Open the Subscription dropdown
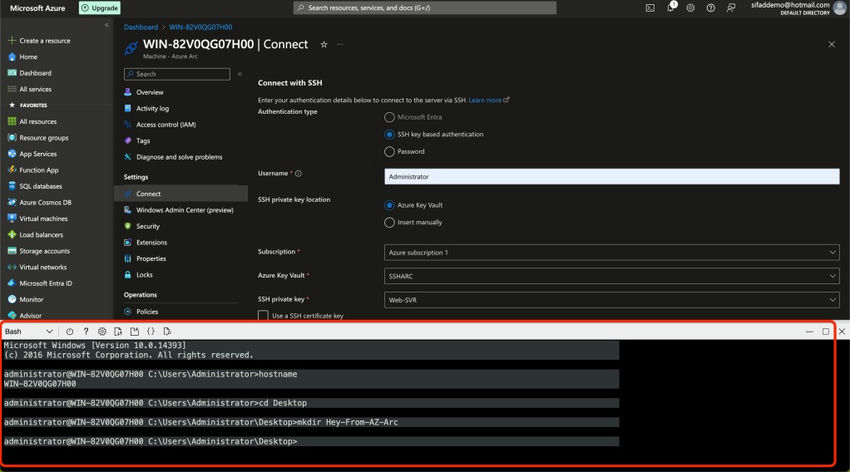Image resolution: width=850 pixels, height=472 pixels. (x=611, y=253)
